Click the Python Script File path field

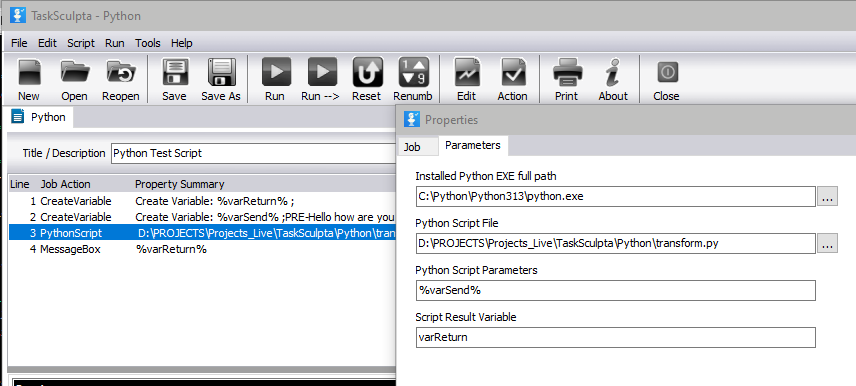(615, 244)
